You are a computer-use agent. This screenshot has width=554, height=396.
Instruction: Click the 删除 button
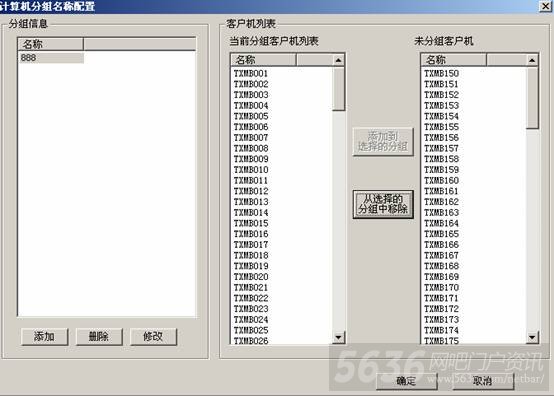[99, 336]
